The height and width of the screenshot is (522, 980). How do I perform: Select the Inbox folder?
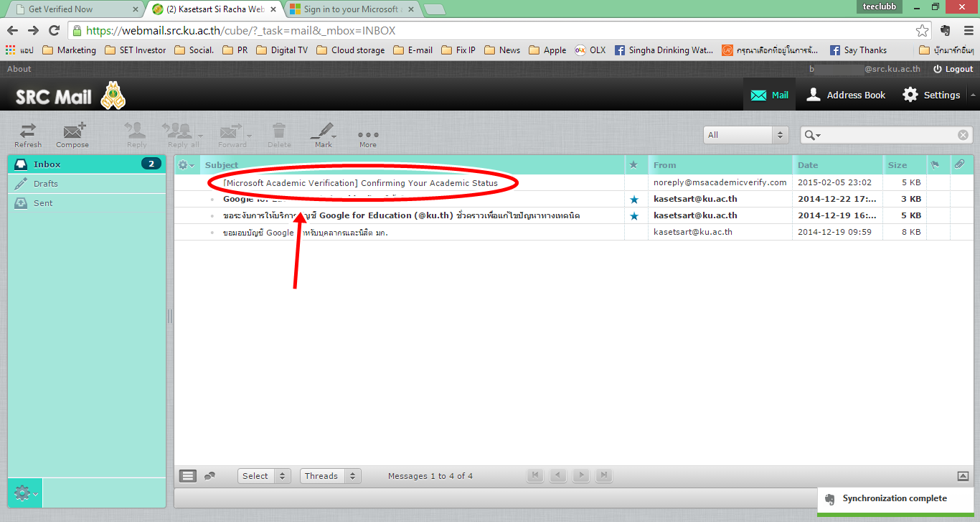tap(87, 164)
